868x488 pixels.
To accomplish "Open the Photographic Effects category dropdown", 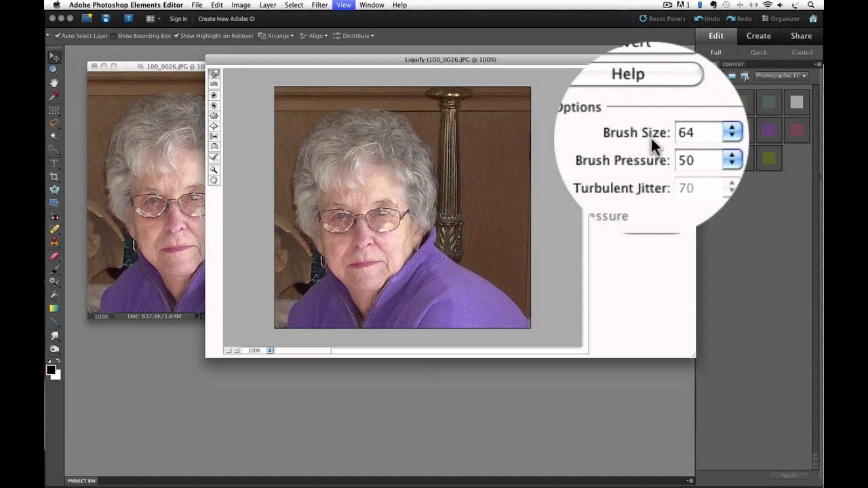I will click(x=781, y=75).
